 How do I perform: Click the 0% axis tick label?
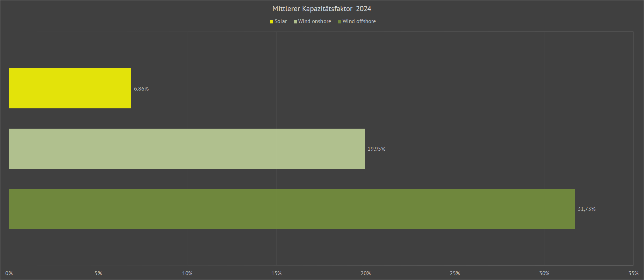[9, 273]
